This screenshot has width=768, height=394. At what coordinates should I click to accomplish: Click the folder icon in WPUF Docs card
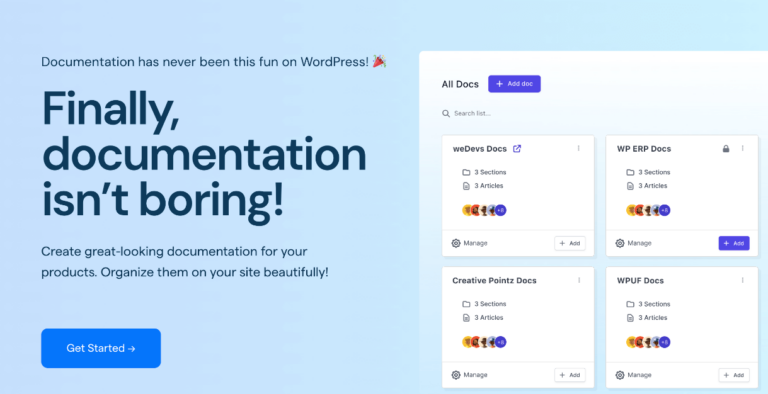(630, 304)
